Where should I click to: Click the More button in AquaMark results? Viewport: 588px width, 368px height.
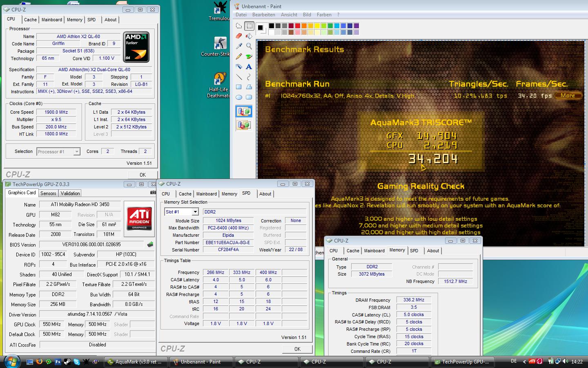pos(568,96)
